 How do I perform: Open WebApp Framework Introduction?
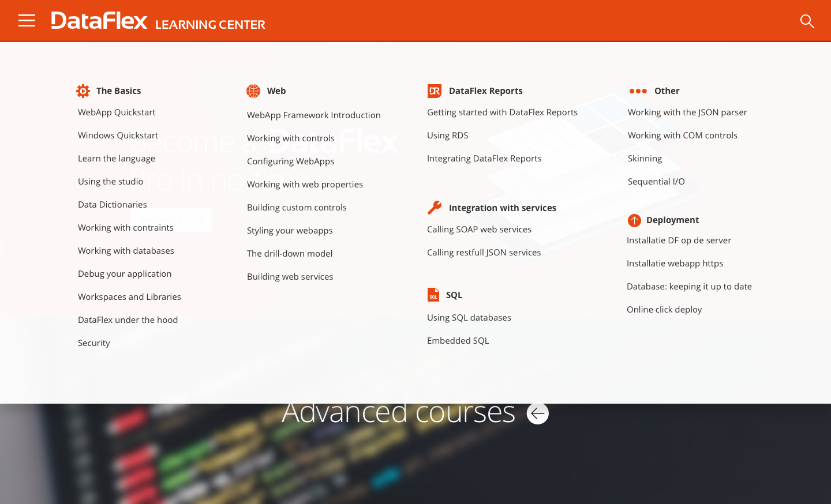pos(314,115)
